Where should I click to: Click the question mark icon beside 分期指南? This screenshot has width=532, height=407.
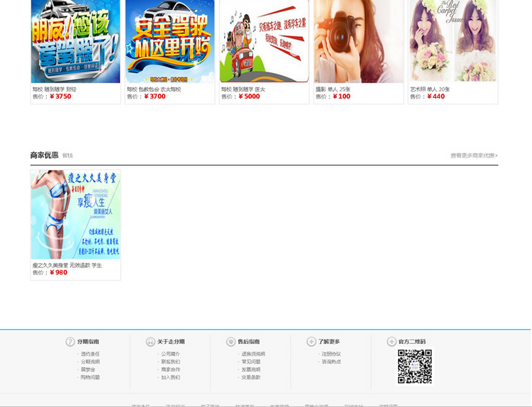coord(70,342)
